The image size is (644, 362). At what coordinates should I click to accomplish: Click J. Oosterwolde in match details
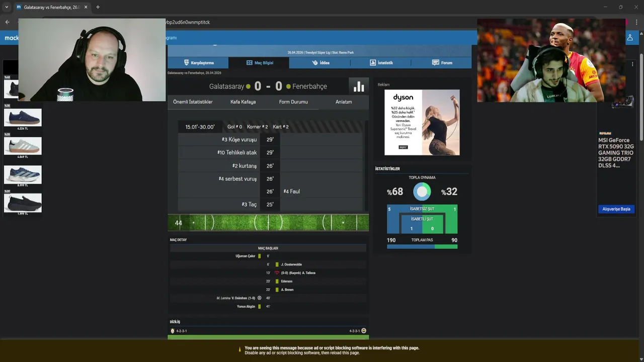click(x=291, y=264)
